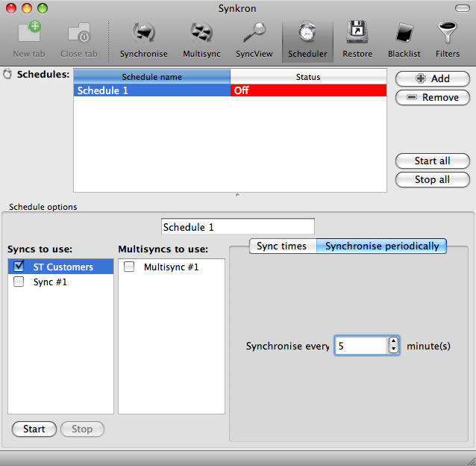This screenshot has height=466, width=476.
Task: Focus the Synchronise every minutes field
Action: 361,346
